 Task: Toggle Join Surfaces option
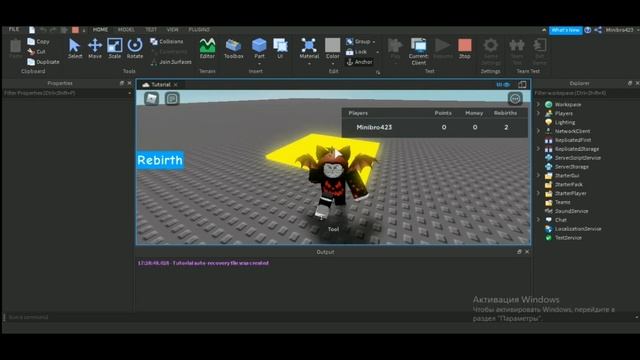coord(171,62)
